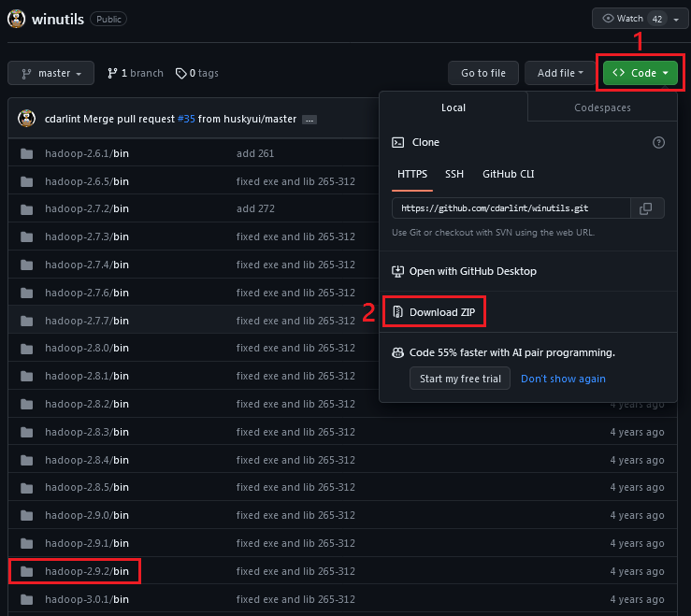Open the hadoop-2.6.1/bin folder

pyautogui.click(x=87, y=153)
